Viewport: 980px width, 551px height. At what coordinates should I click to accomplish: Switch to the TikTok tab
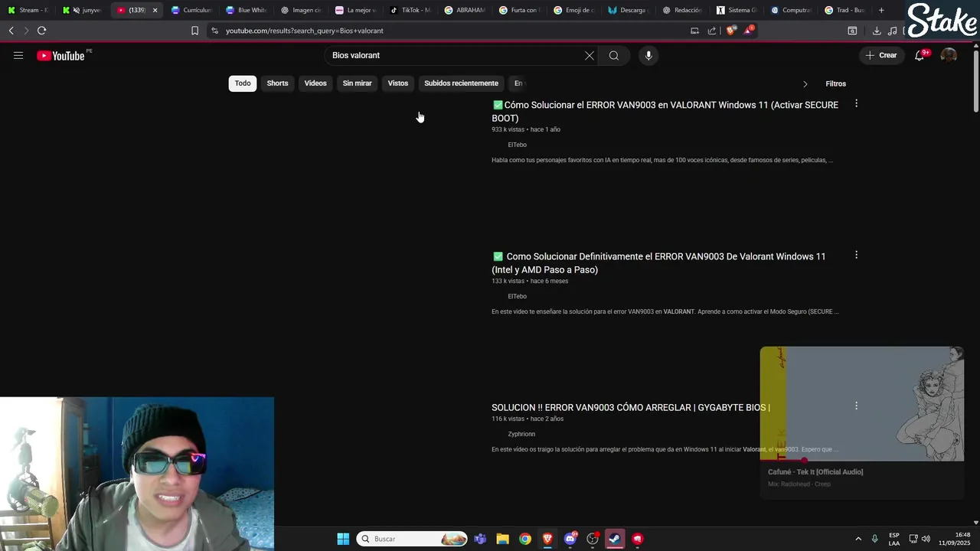[410, 10]
